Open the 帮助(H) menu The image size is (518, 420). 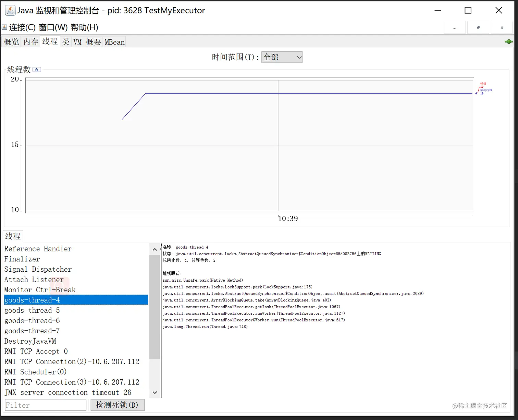pos(84,27)
